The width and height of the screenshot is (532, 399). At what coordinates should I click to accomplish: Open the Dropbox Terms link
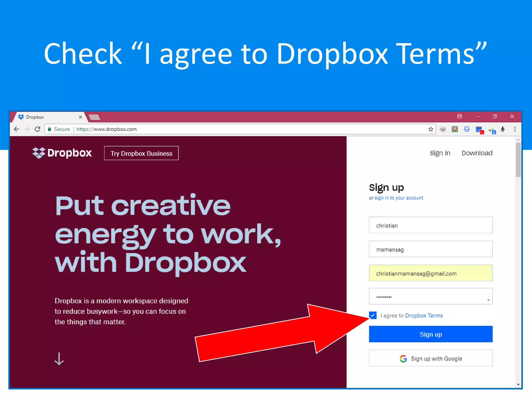(x=424, y=316)
